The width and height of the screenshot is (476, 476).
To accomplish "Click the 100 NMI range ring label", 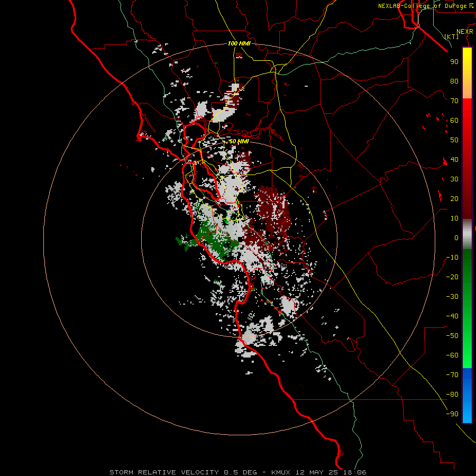I will pos(239,44).
